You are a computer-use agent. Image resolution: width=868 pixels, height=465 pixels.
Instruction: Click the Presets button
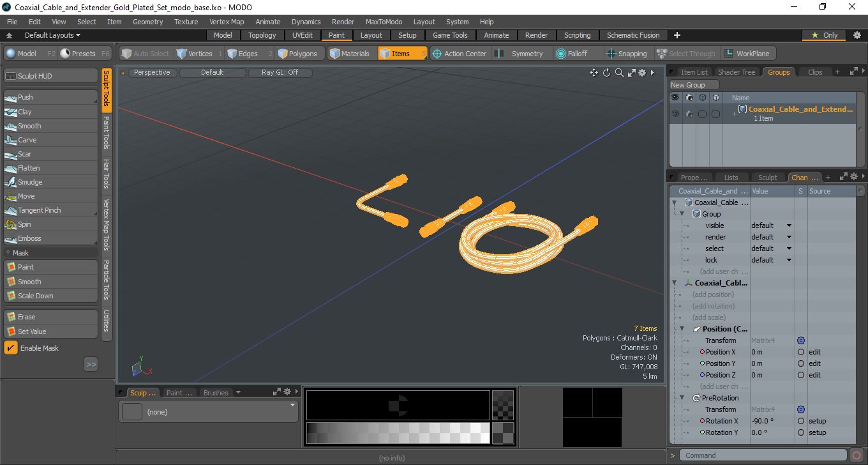click(x=86, y=54)
